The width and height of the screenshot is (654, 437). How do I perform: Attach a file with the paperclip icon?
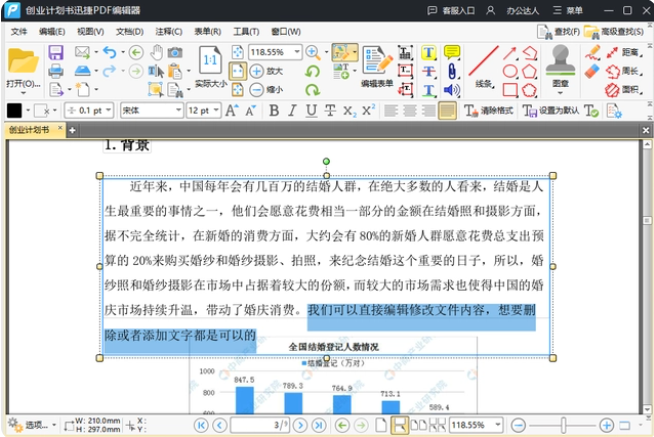(x=452, y=71)
